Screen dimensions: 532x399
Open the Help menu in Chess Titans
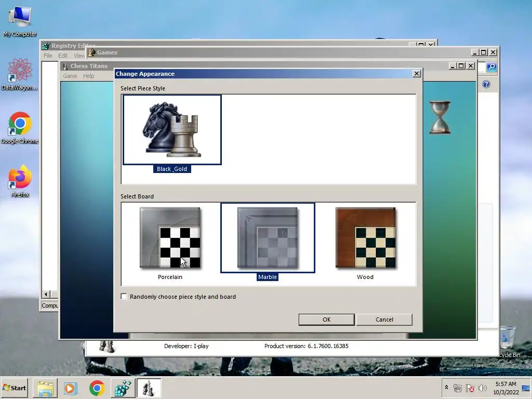(88, 76)
